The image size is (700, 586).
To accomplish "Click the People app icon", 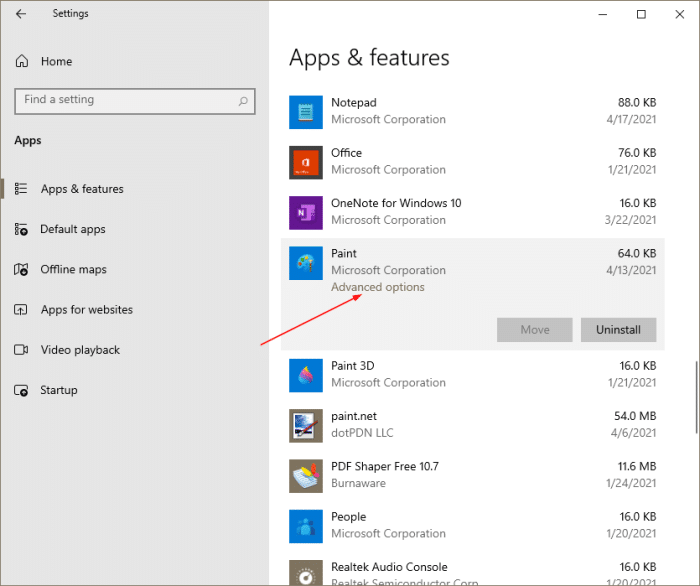I will click(306, 526).
